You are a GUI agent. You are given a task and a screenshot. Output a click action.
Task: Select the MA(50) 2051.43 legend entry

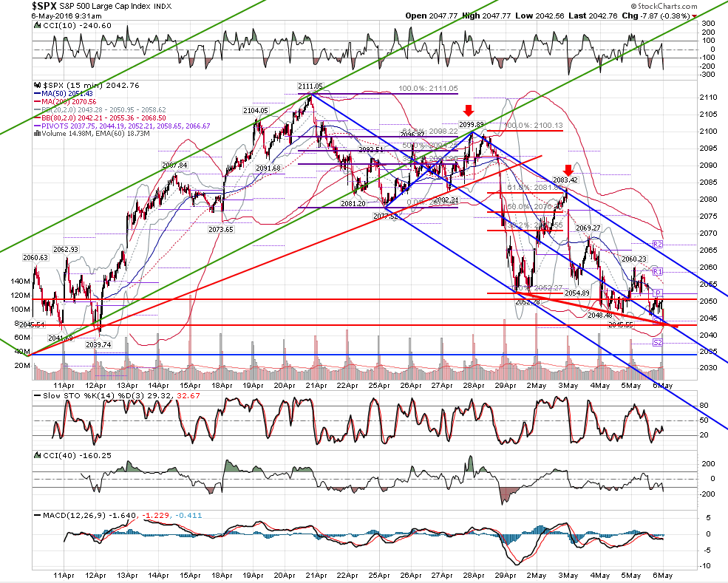(64, 94)
